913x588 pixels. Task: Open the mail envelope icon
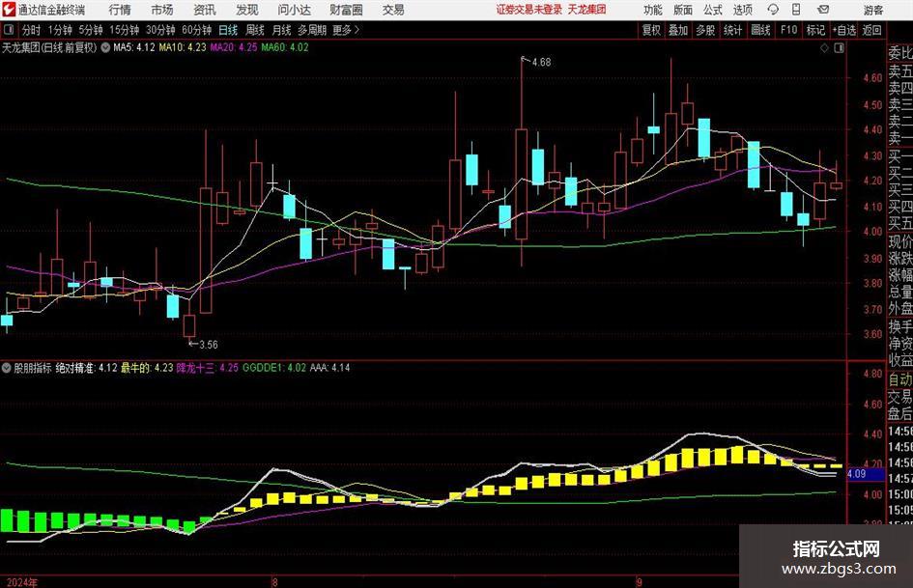pyautogui.click(x=823, y=10)
